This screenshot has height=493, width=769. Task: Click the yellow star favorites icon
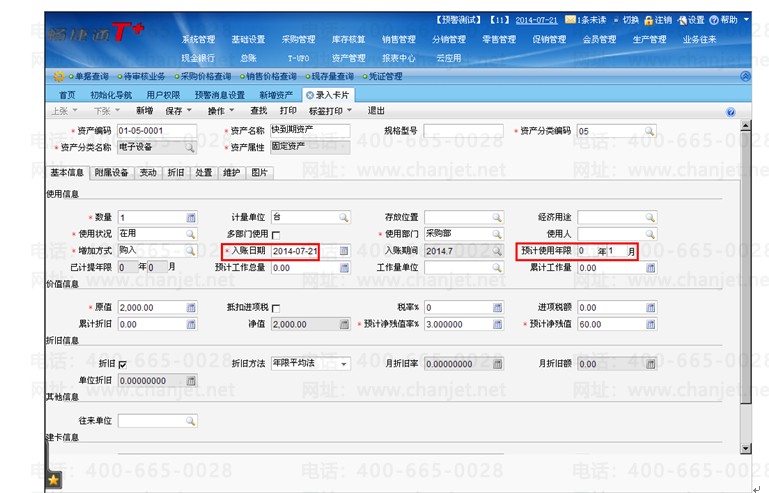pos(53,480)
